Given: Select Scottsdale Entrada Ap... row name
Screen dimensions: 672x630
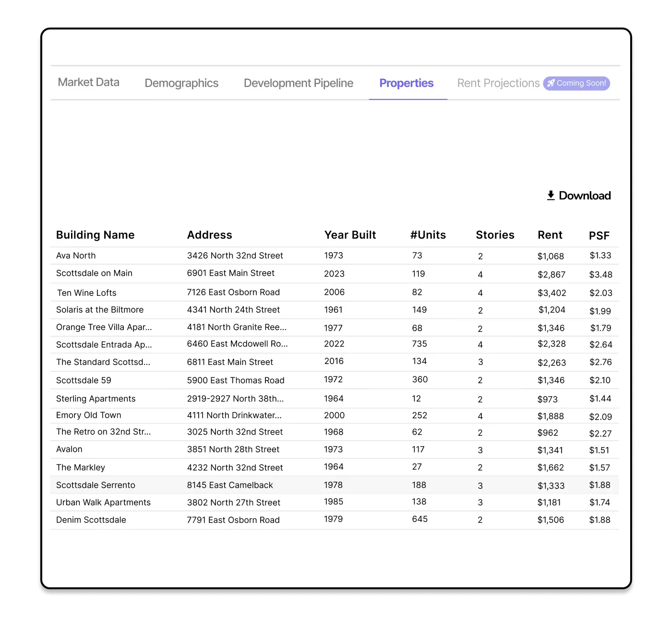Looking at the screenshot, I should point(104,345).
